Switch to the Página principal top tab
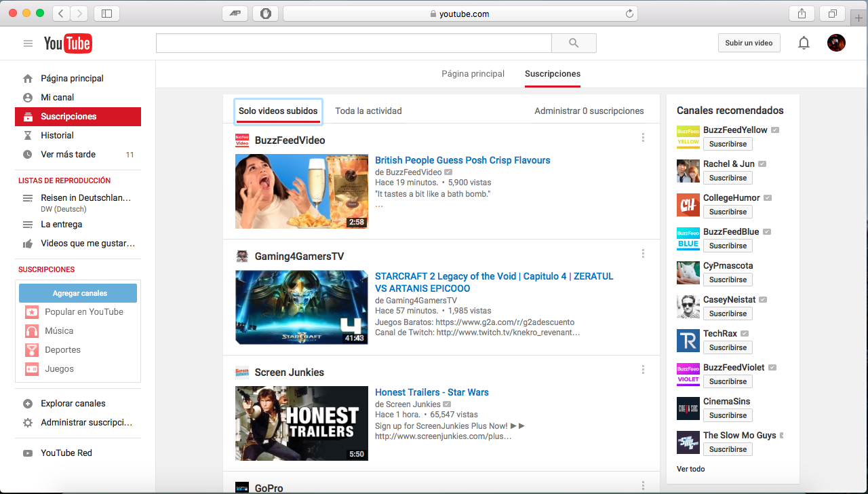 [x=473, y=74]
